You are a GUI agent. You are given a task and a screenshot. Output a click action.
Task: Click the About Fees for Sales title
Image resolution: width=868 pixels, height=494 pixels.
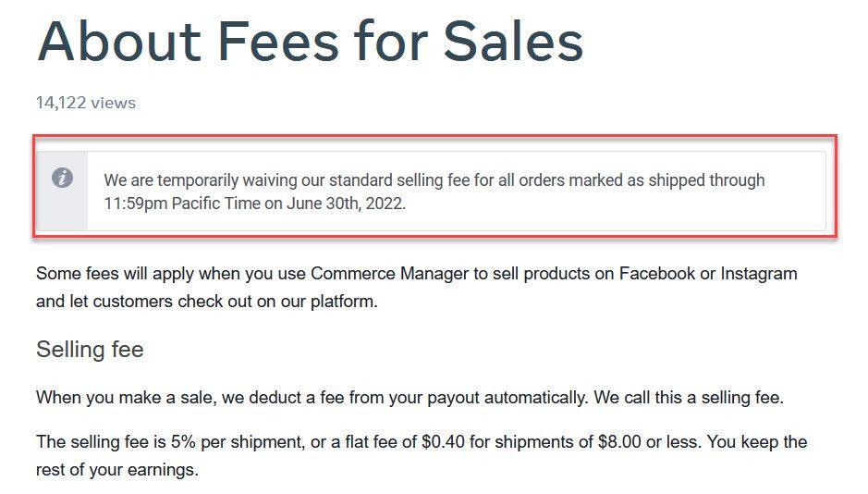310,42
